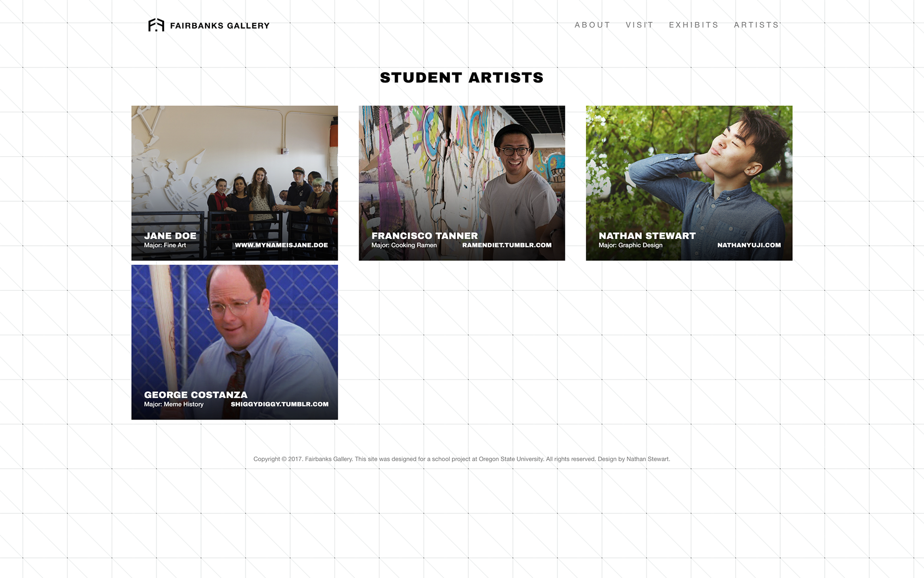The height and width of the screenshot is (578, 924).
Task: Open the Visit menu item
Action: (640, 25)
